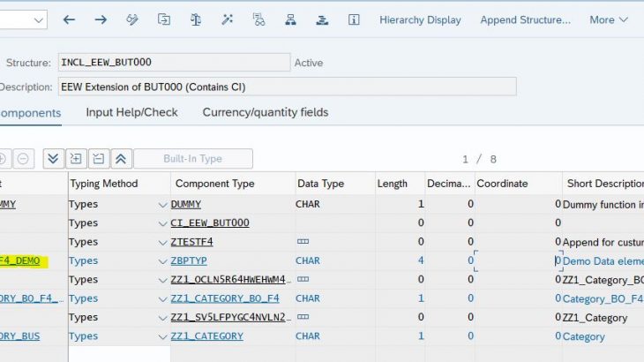The width and height of the screenshot is (644, 362).
Task: Toggle Display/Change mode pencil icon
Action: click(132, 19)
